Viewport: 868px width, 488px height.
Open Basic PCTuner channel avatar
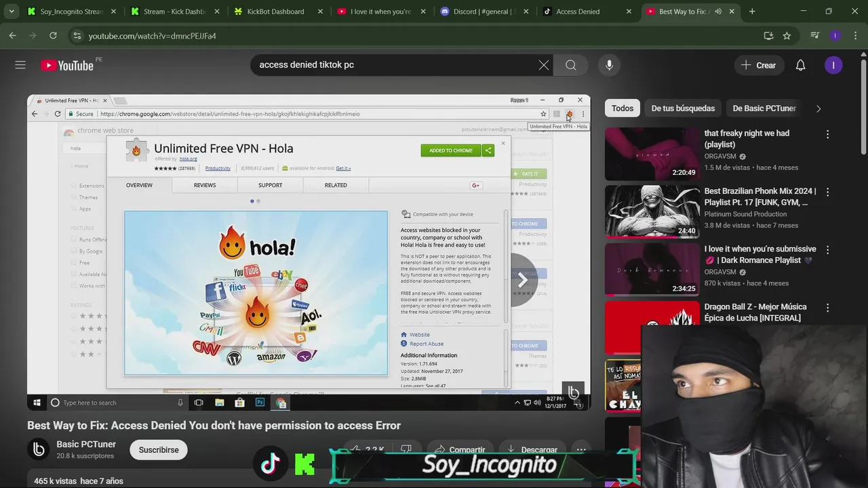(x=39, y=449)
